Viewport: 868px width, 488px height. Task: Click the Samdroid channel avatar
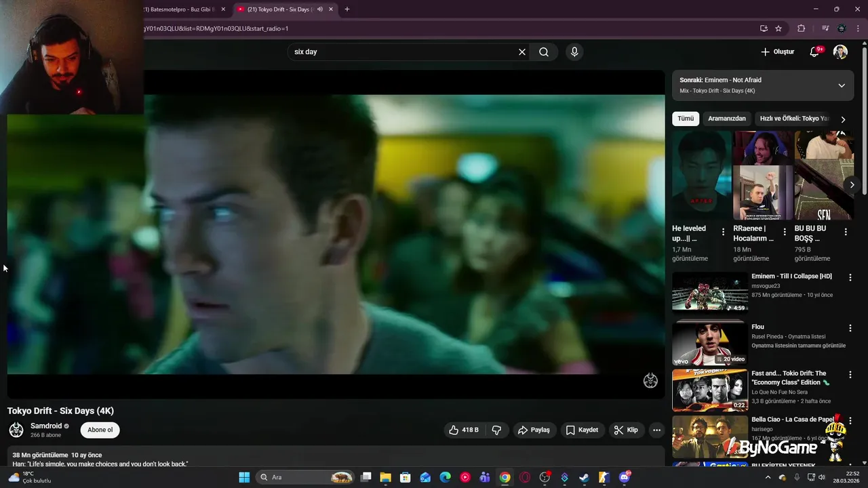[x=16, y=430]
